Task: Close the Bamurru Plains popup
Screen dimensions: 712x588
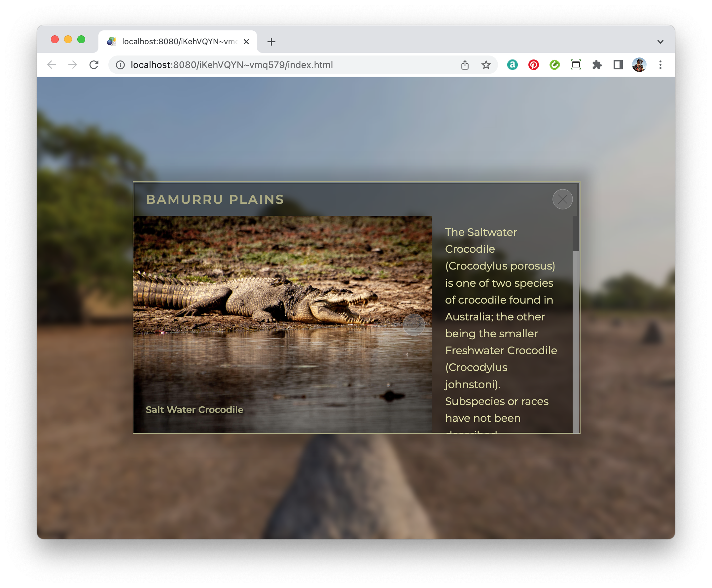Action: [562, 199]
